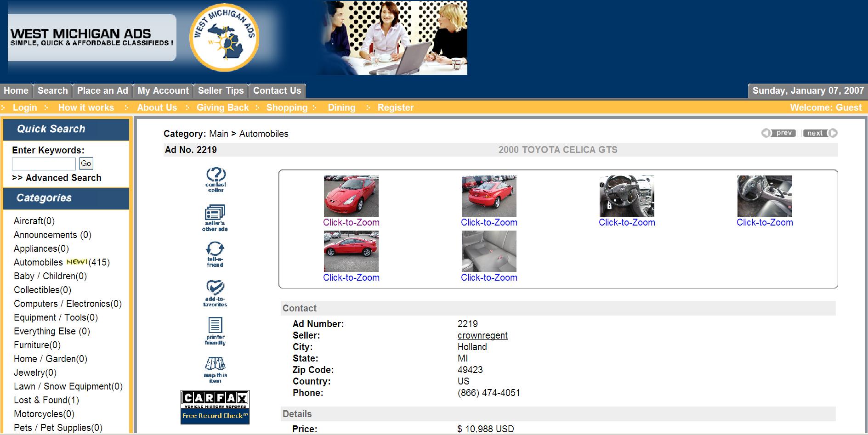Open the Dining link
868x435 pixels.
coord(341,107)
